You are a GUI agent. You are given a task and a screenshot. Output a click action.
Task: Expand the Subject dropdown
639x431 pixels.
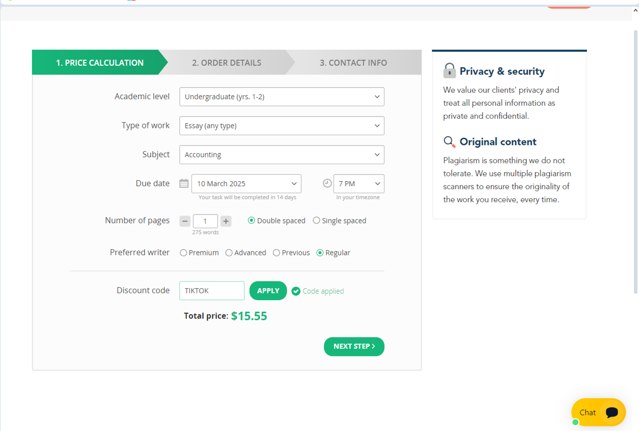pyautogui.click(x=282, y=155)
